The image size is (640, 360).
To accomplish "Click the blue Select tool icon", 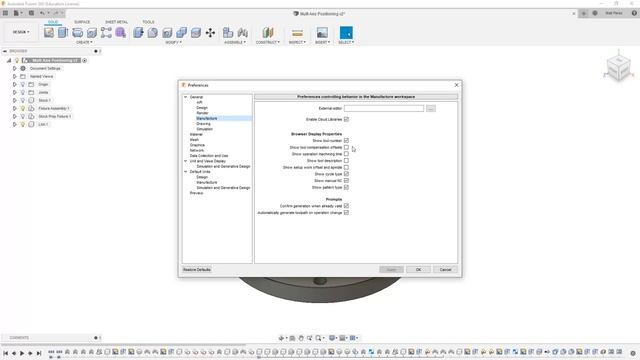I will (x=346, y=33).
